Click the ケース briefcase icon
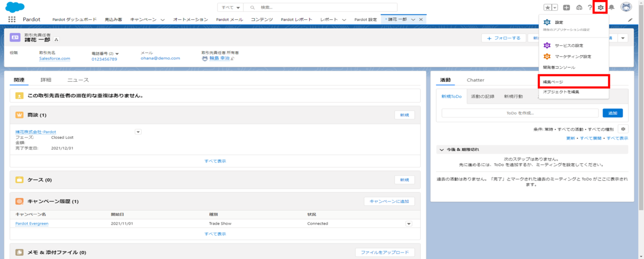This screenshot has width=644, height=259. 19,179
